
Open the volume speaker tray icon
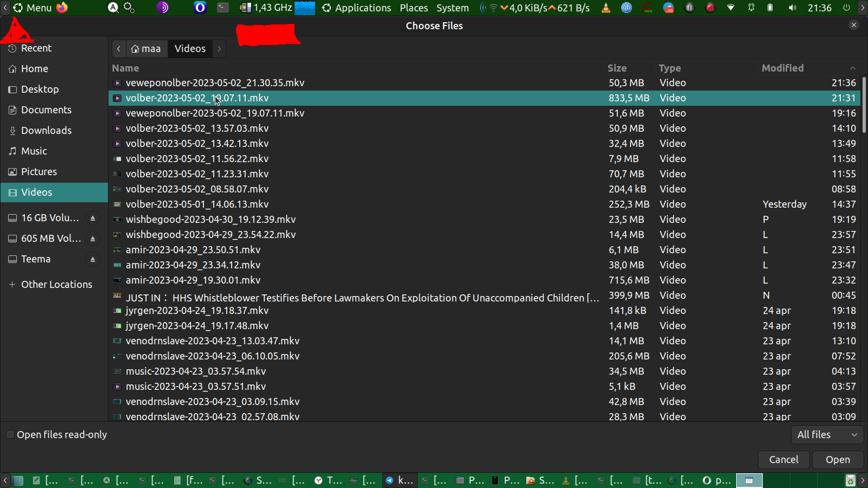tap(793, 8)
